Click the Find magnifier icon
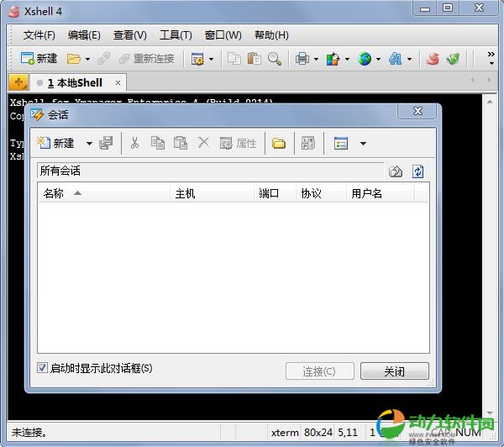 [x=274, y=59]
